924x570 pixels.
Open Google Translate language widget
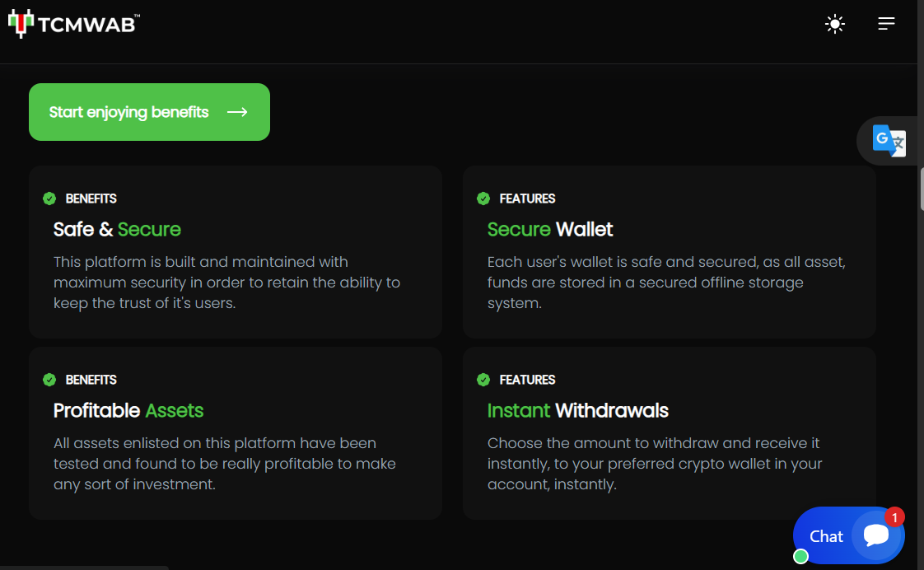[x=889, y=141]
